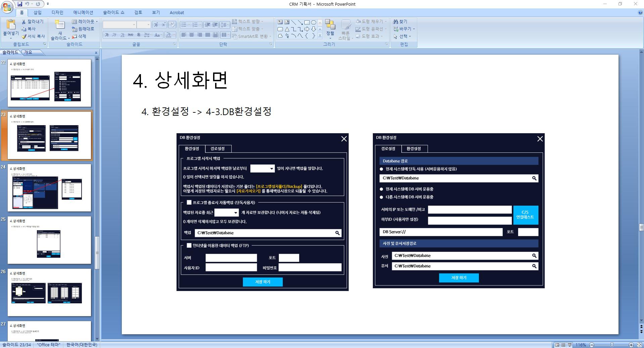
Task: Toggle italic text formatting button
Action: click(114, 35)
